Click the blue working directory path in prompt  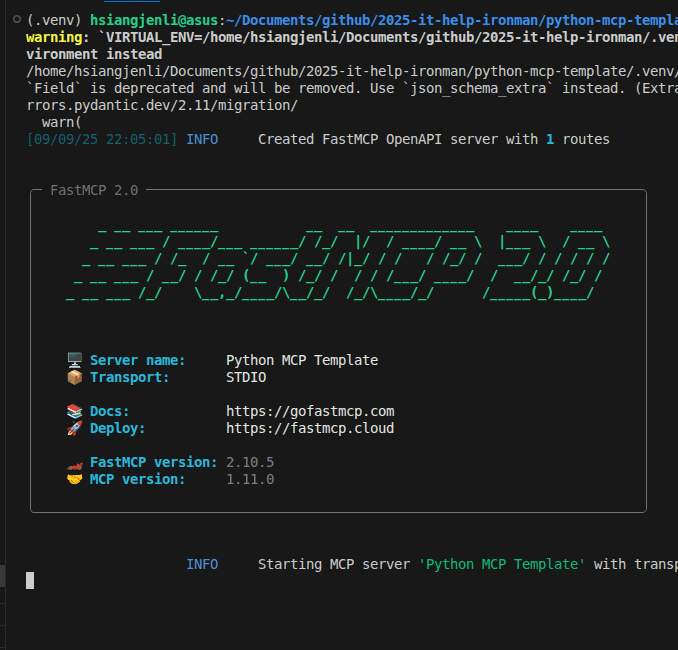tap(452, 20)
